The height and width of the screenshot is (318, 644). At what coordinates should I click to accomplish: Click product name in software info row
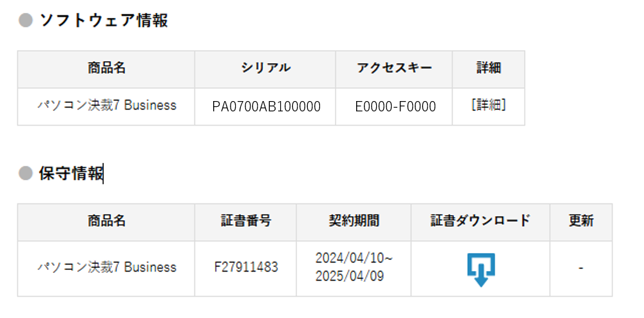coord(107,106)
